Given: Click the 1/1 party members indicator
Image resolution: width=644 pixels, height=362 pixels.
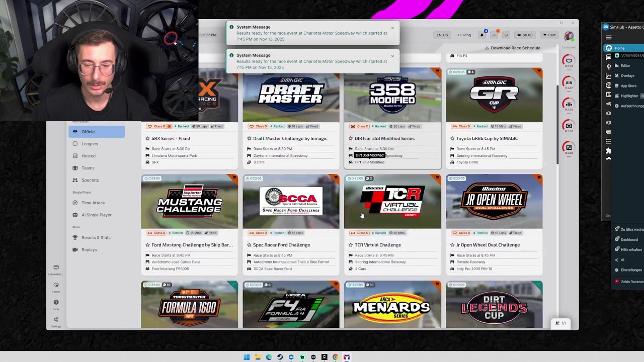Looking at the screenshot, I should (560, 323).
